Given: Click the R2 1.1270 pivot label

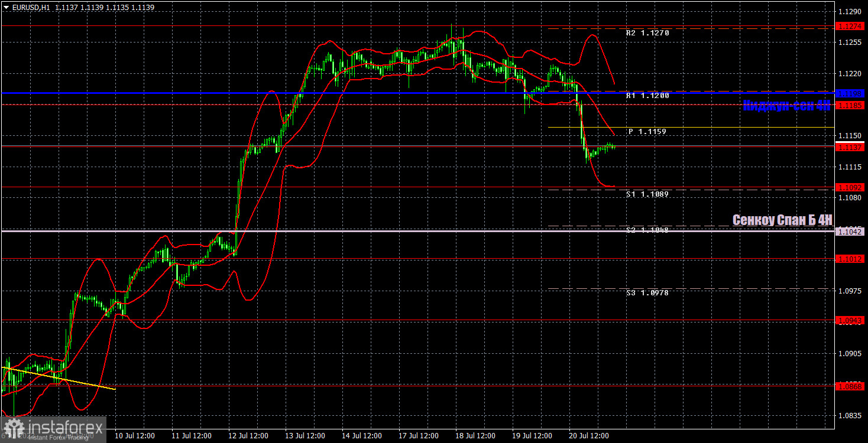Looking at the screenshot, I should [x=647, y=33].
